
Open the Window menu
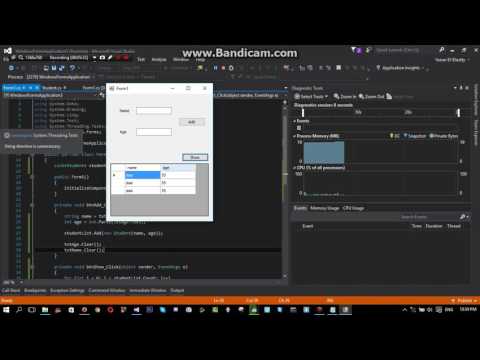pos(181,60)
